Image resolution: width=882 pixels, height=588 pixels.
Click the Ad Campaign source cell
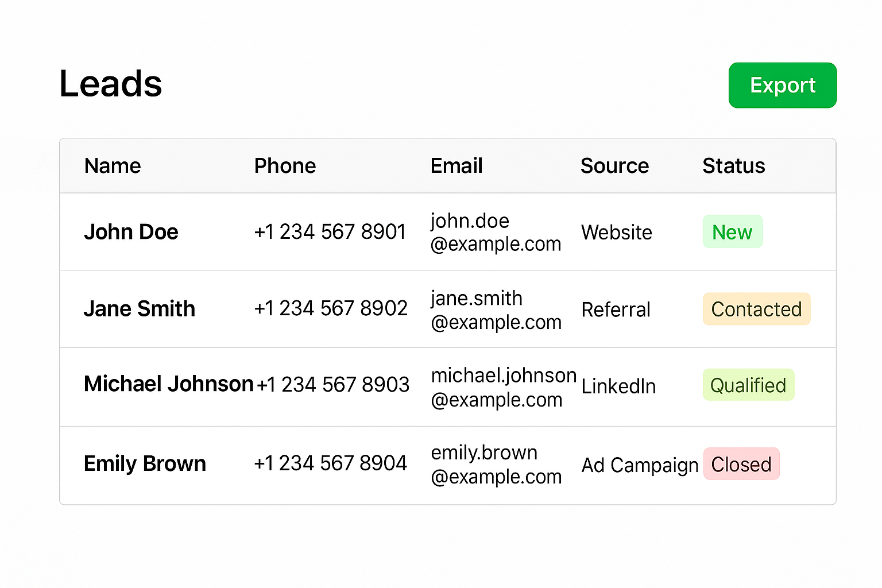640,465
